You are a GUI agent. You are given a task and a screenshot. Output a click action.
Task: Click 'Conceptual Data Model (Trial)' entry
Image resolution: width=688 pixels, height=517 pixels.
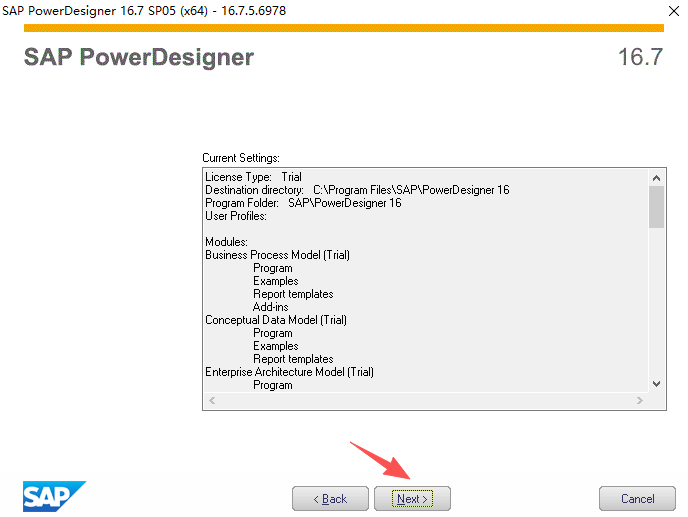276,320
